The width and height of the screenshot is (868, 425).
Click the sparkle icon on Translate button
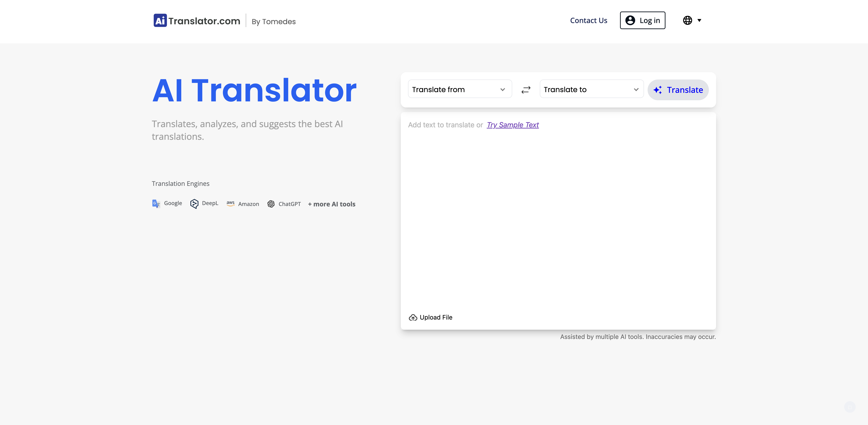[x=657, y=90]
